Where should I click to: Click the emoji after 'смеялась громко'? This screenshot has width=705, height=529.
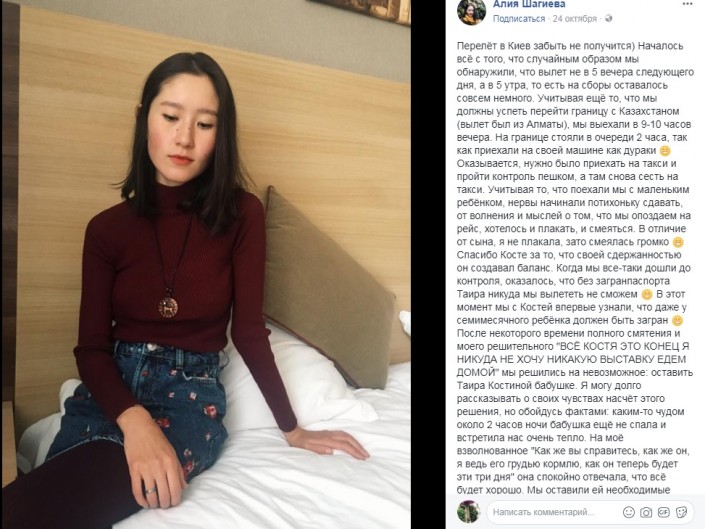click(678, 242)
